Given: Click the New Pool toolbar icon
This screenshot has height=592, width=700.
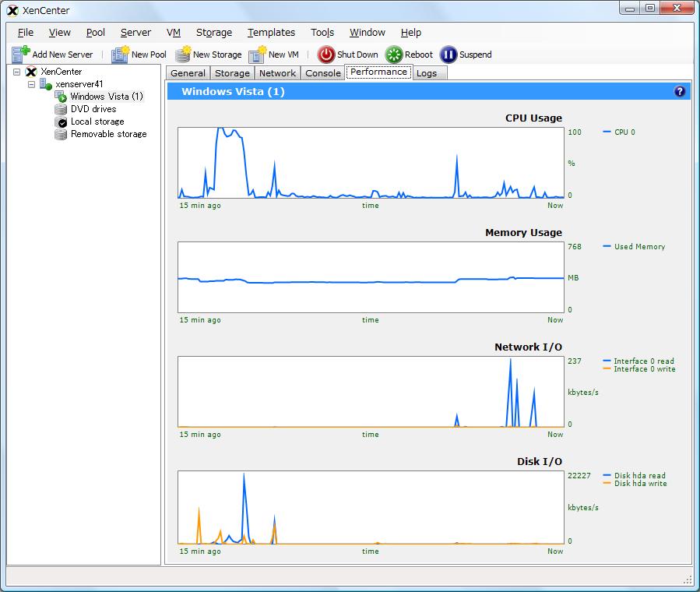Looking at the screenshot, I should [120, 54].
